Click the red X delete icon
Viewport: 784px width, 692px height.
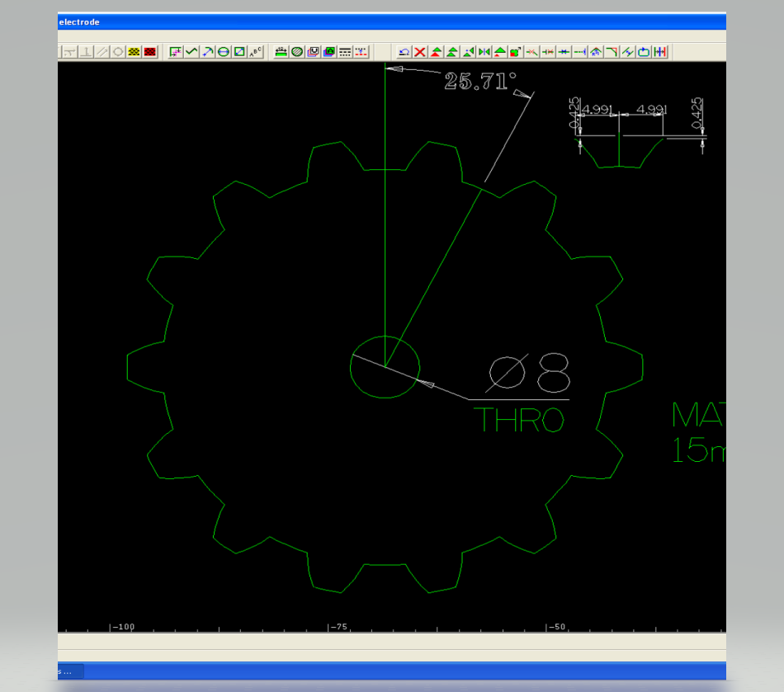[420, 52]
